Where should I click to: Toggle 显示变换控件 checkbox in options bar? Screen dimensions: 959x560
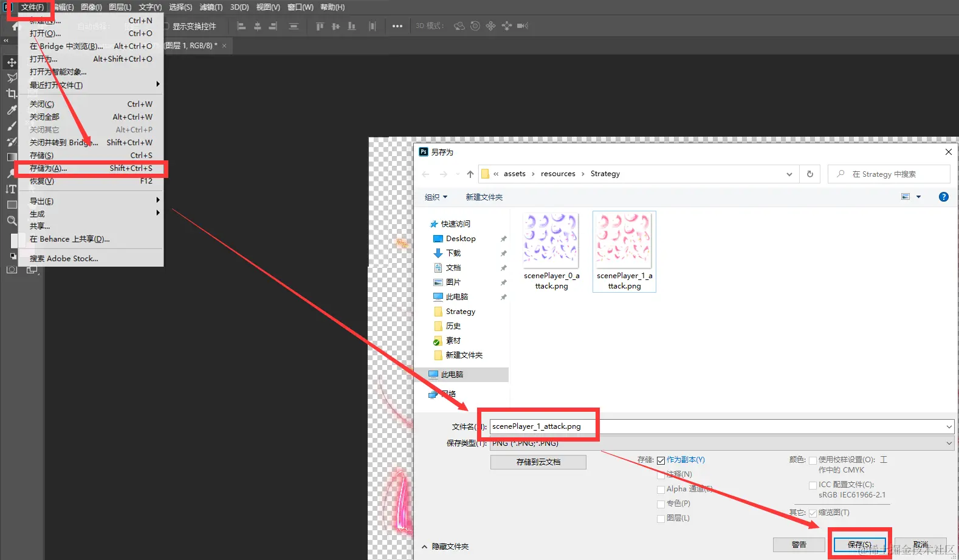coord(165,26)
